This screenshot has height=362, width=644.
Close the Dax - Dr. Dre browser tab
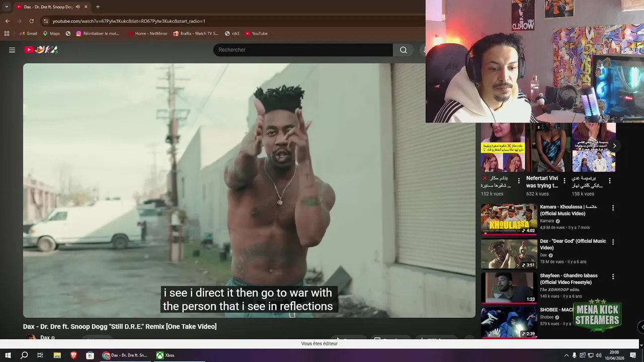86,7
